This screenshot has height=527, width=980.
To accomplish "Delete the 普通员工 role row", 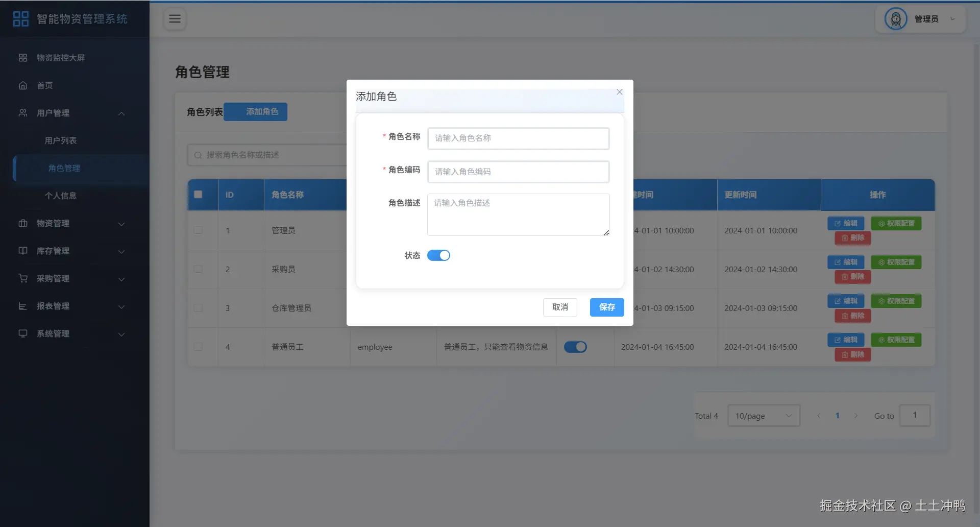I will click(x=853, y=354).
